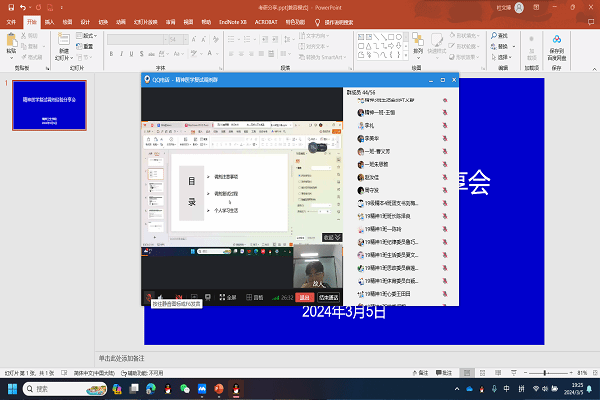The width and height of the screenshot is (600, 400).
Task: Click the 结束通话 end call button
Action: 327,297
